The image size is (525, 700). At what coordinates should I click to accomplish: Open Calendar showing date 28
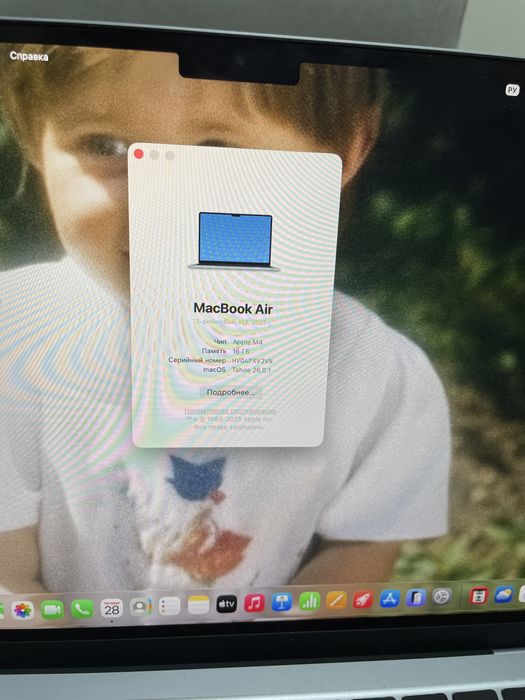coord(112,608)
